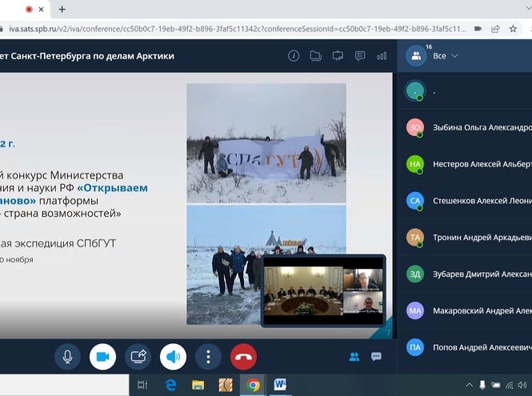
Task: Click the НА green avatar circle
Action: [415, 164]
